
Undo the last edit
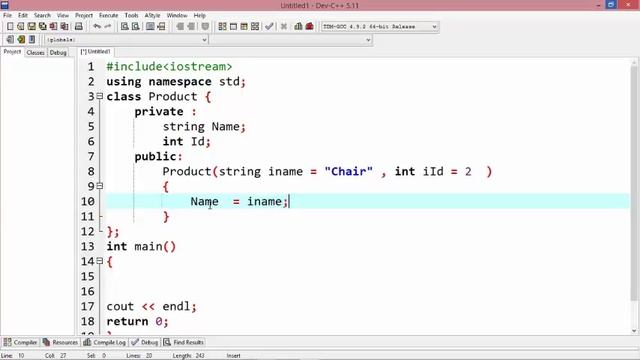click(97, 27)
